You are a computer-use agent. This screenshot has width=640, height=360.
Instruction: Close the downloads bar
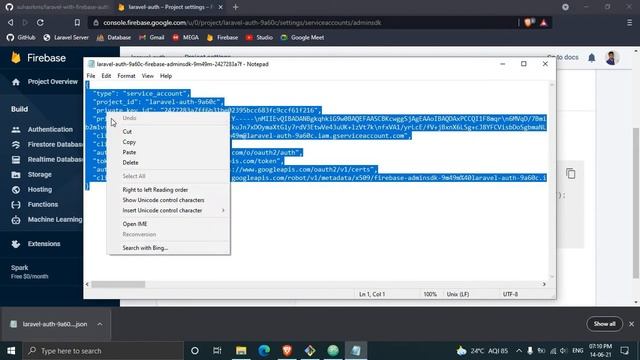pyautogui.click(x=631, y=324)
